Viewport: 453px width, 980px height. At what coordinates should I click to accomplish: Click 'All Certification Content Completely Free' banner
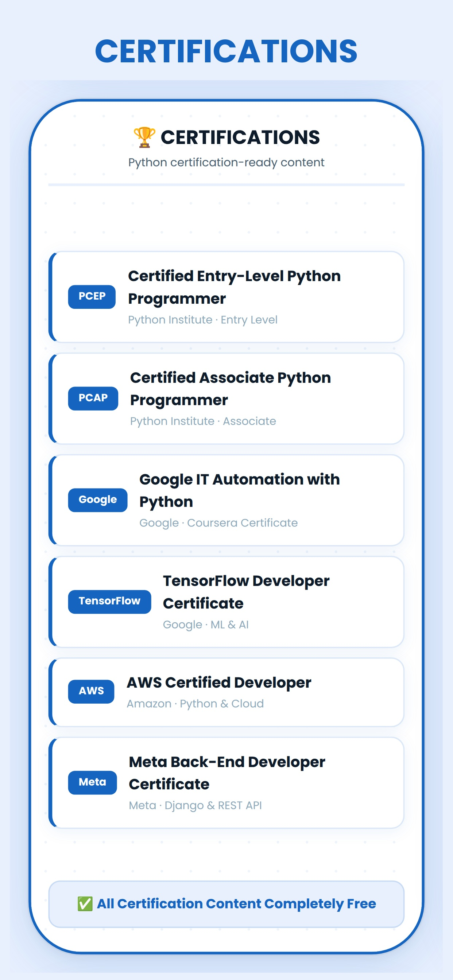(226, 904)
